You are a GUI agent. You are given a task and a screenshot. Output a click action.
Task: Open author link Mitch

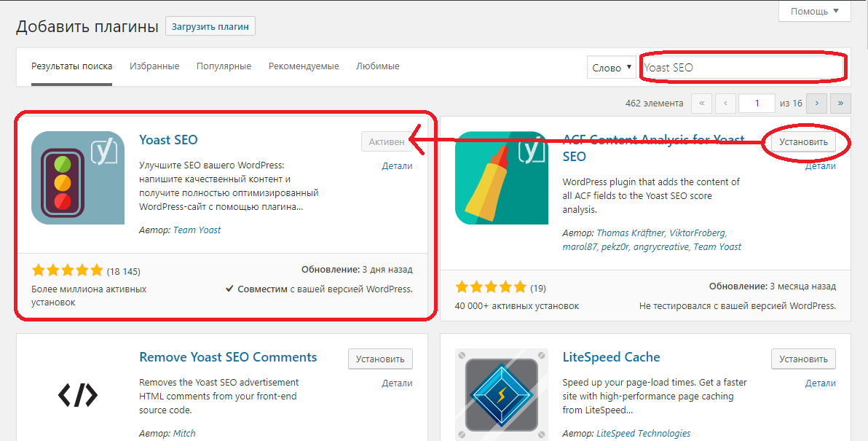184,433
